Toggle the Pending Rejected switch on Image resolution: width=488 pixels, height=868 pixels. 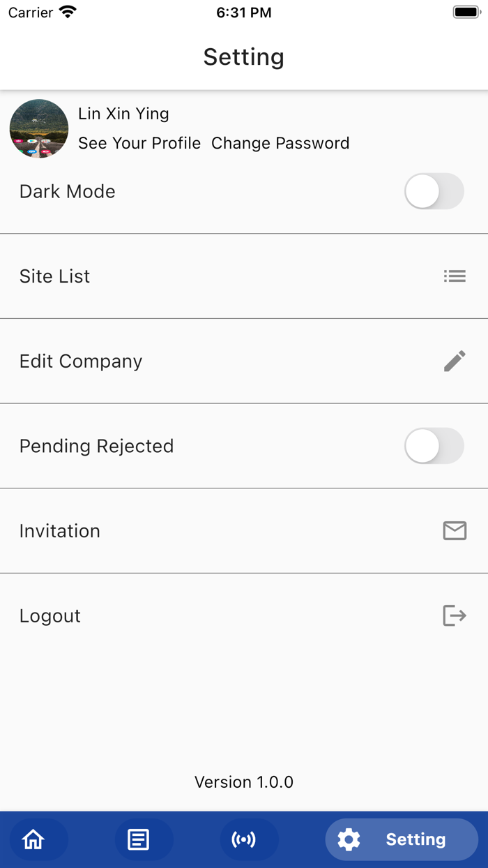pos(434,446)
